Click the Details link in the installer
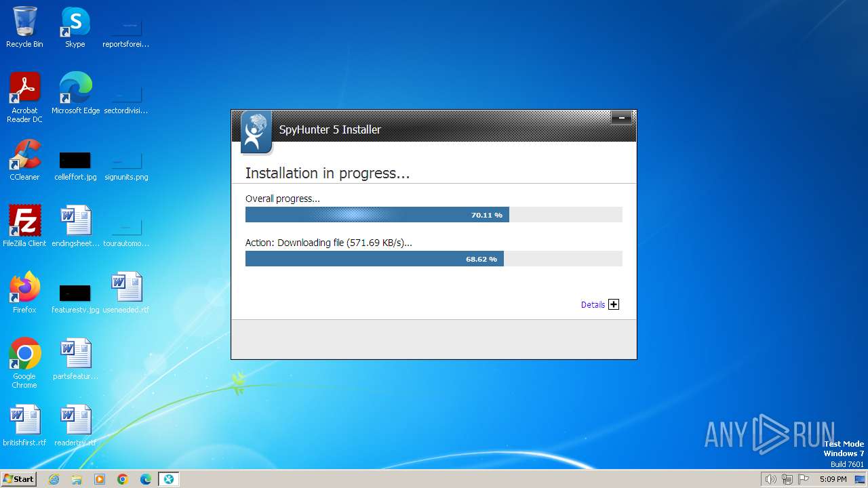The image size is (868, 488). [593, 305]
